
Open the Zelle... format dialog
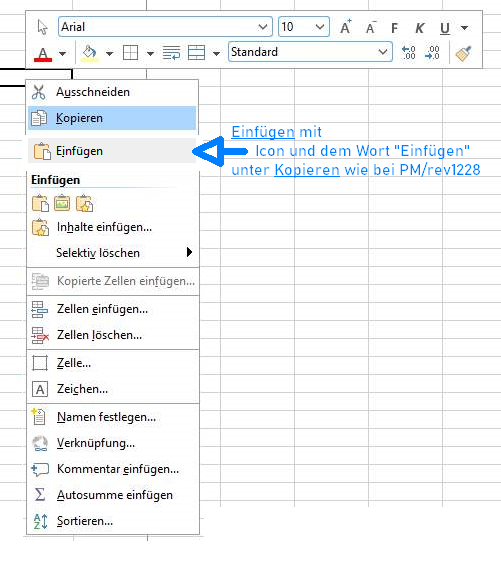click(x=113, y=363)
